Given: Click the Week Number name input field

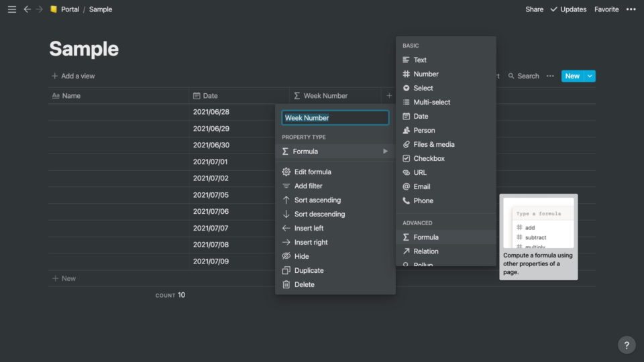Looking at the screenshot, I should (335, 118).
